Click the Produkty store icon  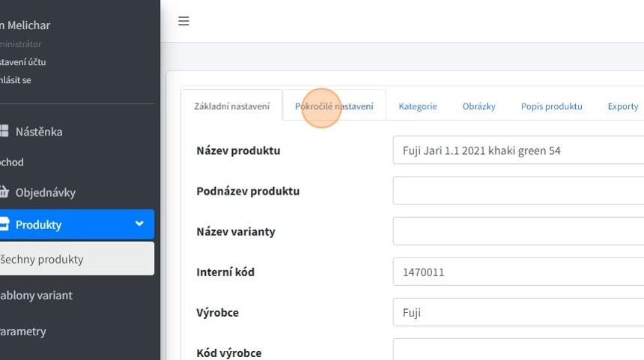pyautogui.click(x=4, y=225)
